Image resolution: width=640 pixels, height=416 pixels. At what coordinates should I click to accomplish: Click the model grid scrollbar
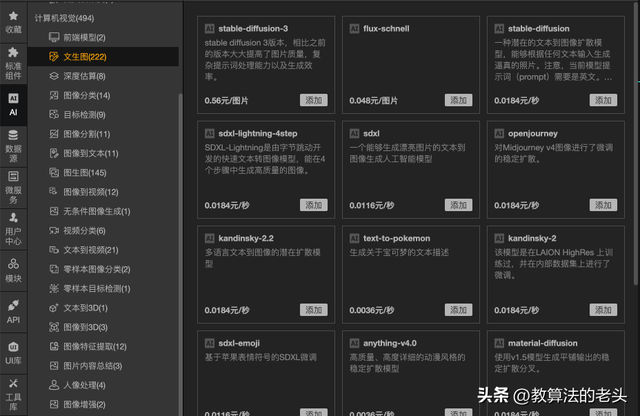click(x=636, y=143)
